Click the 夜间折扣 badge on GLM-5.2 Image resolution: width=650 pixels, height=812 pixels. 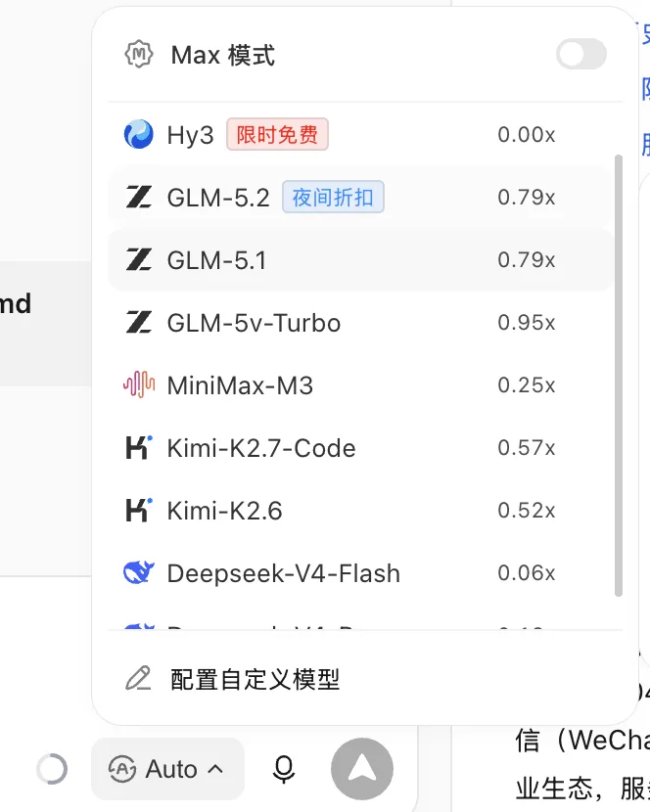333,198
